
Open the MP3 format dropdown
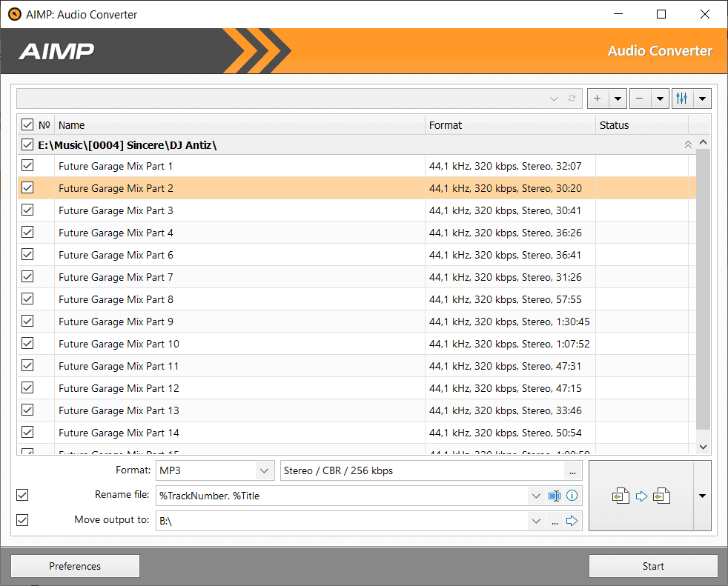264,470
